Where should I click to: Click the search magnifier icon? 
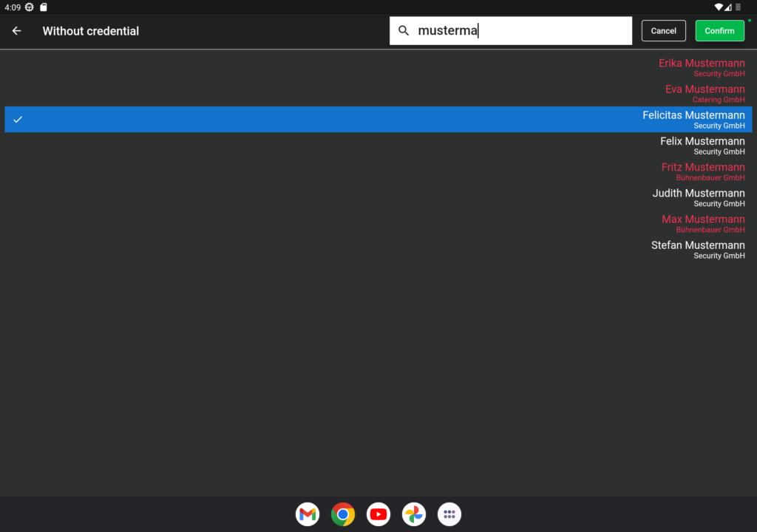tap(404, 31)
